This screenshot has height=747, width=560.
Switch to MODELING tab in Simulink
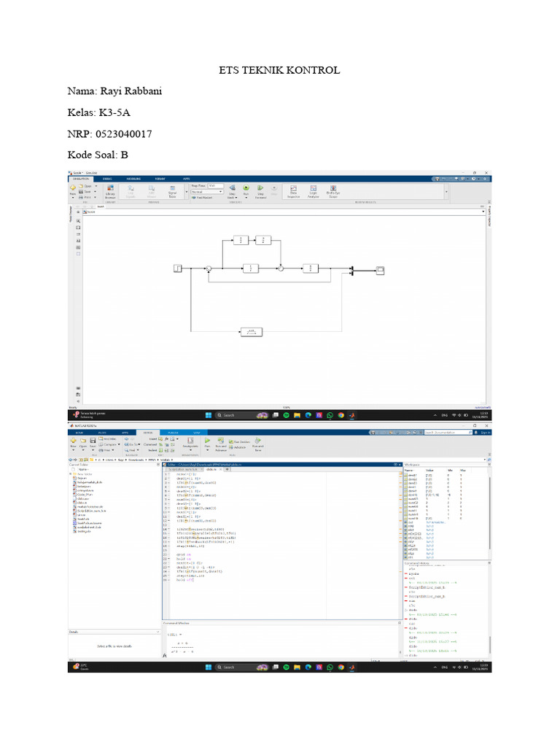(133, 179)
